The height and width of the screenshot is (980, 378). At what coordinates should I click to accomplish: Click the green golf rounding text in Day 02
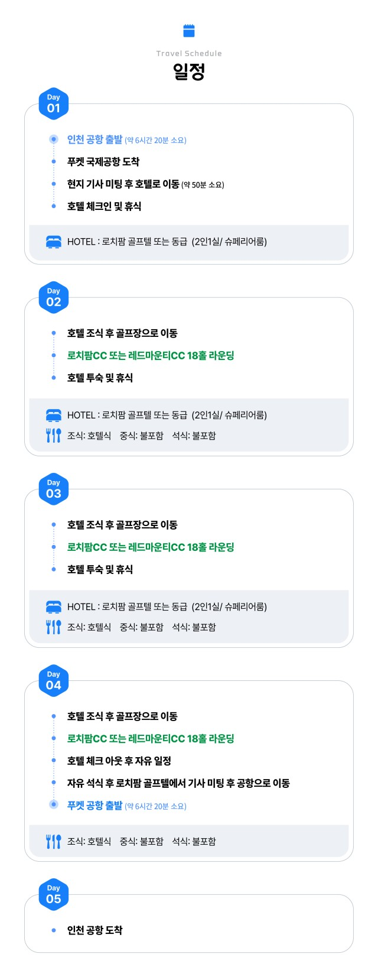(151, 356)
